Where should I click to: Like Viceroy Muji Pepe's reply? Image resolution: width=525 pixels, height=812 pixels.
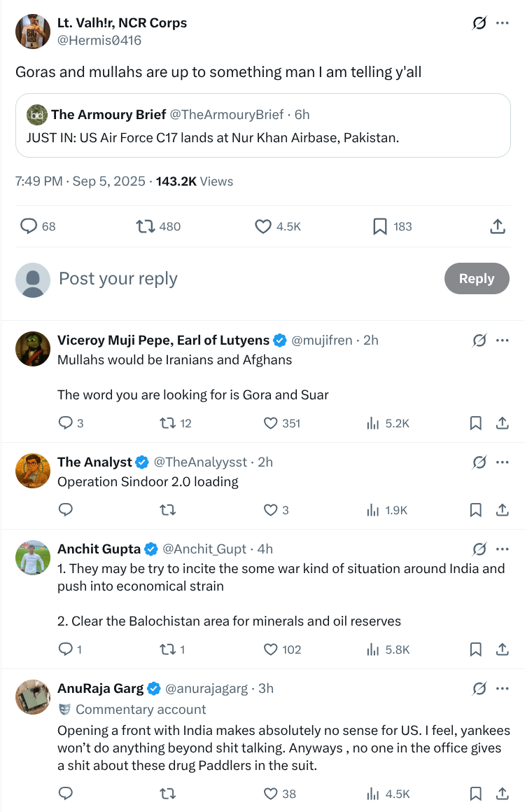[x=271, y=423]
